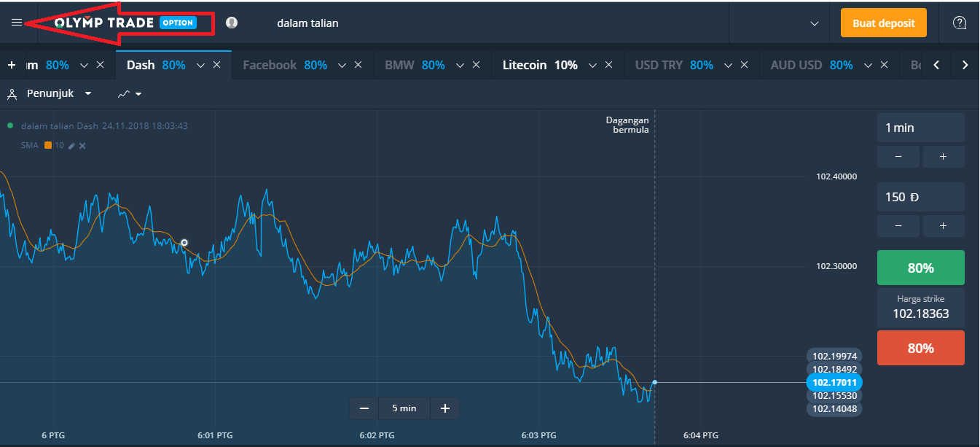Open the hamburger main menu

click(17, 23)
